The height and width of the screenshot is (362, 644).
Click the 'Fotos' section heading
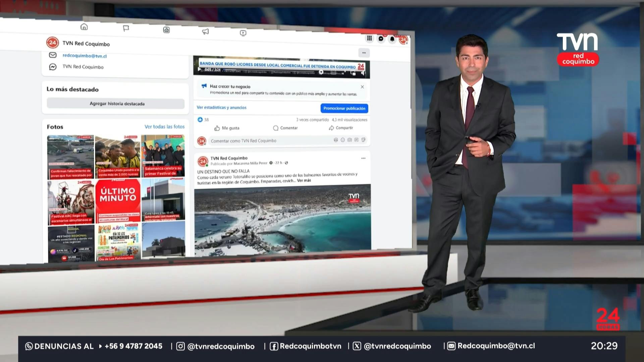pyautogui.click(x=55, y=127)
